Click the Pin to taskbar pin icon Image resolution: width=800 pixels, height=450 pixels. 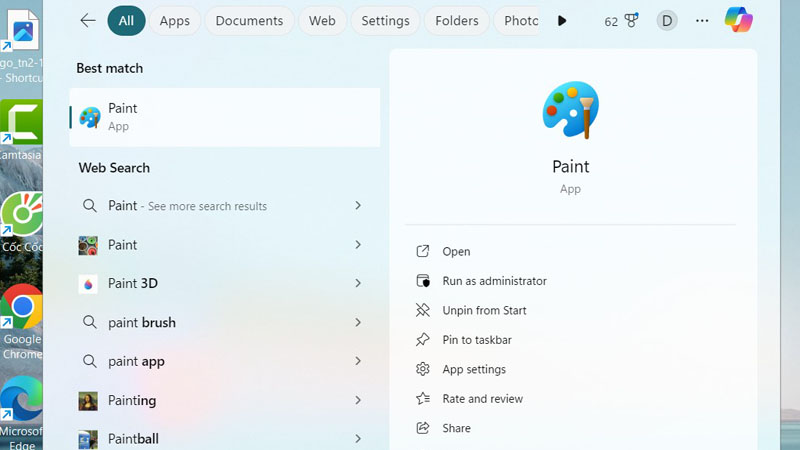(x=422, y=339)
